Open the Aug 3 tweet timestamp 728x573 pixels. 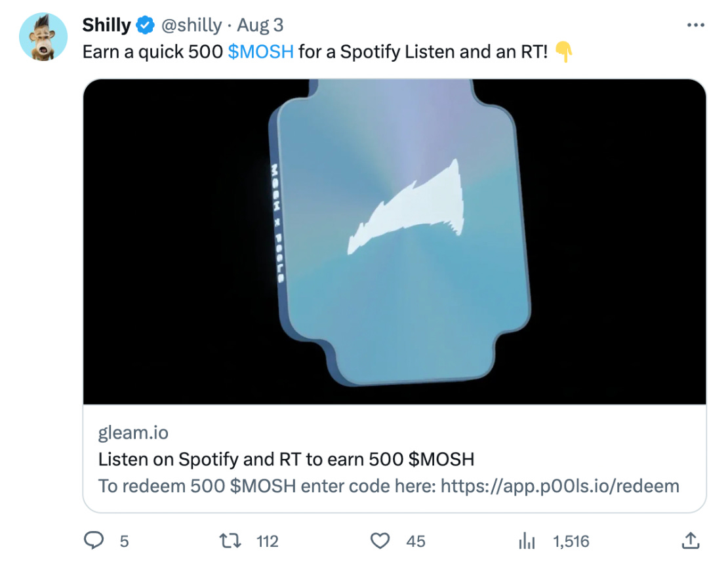259,25
